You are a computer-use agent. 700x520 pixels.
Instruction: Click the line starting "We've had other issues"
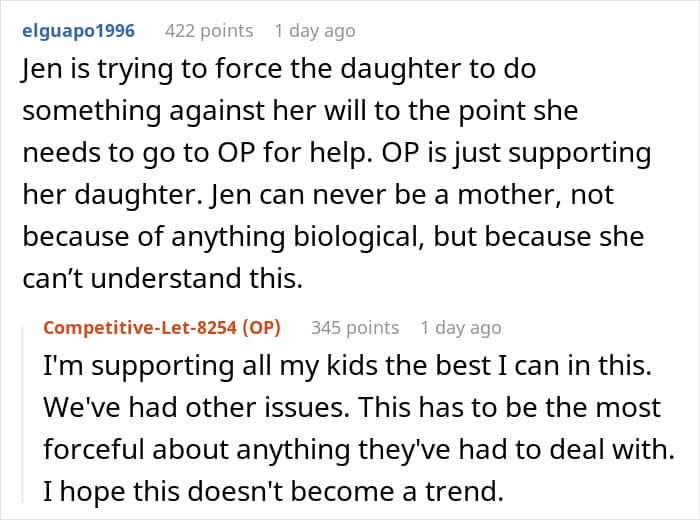(x=351, y=407)
